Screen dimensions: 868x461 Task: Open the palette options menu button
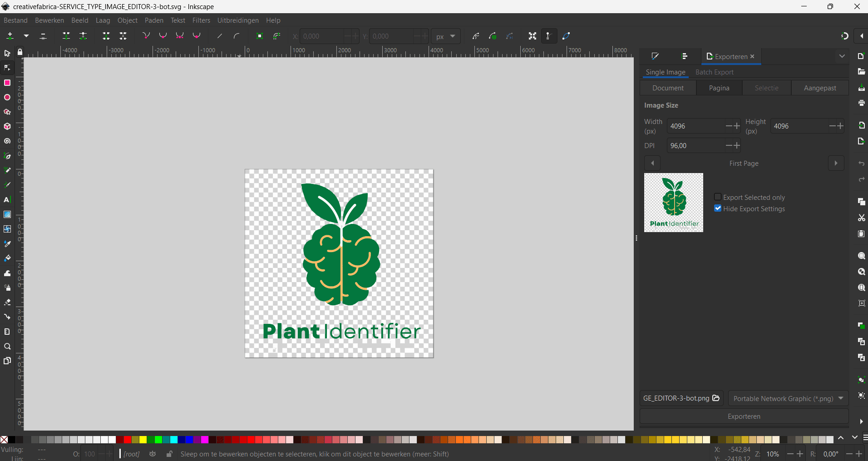pos(864,438)
